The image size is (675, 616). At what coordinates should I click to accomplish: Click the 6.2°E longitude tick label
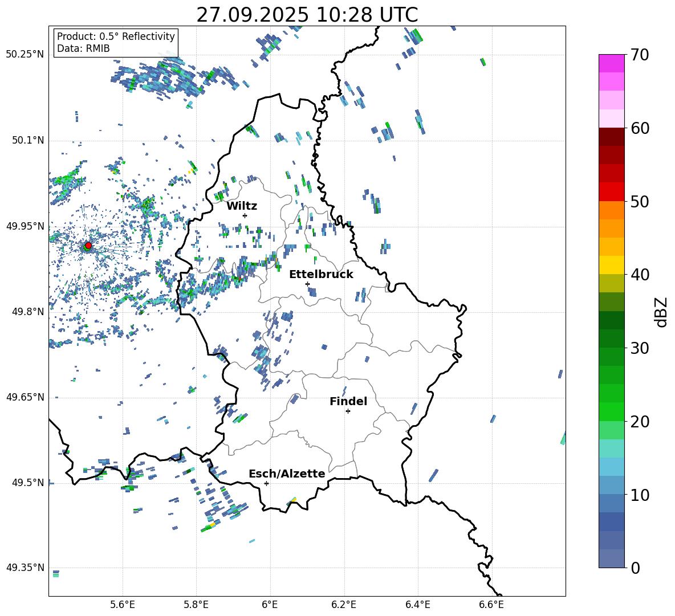point(344,604)
